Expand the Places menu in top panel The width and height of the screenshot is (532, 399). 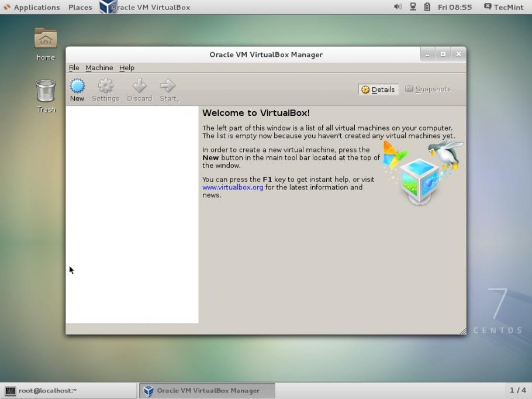point(80,7)
